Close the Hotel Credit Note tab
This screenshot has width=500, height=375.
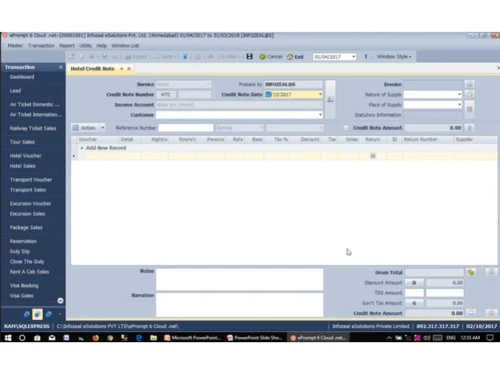[129, 69]
